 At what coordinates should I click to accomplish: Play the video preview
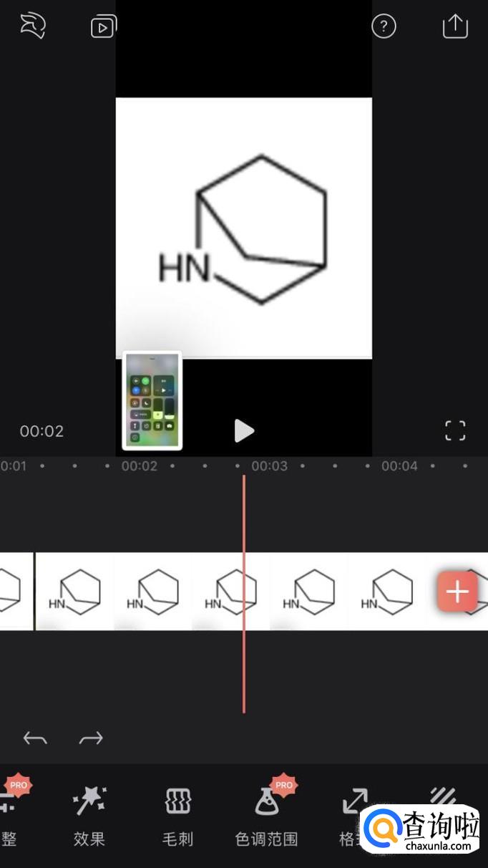pos(244,430)
